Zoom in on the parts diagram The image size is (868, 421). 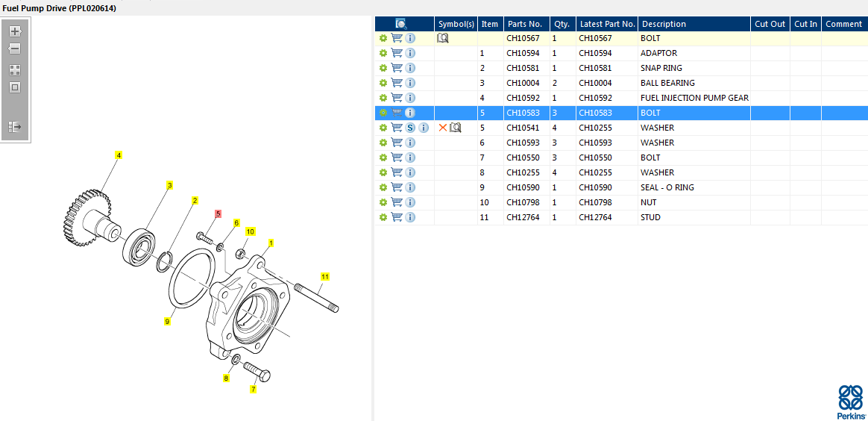tap(14, 31)
